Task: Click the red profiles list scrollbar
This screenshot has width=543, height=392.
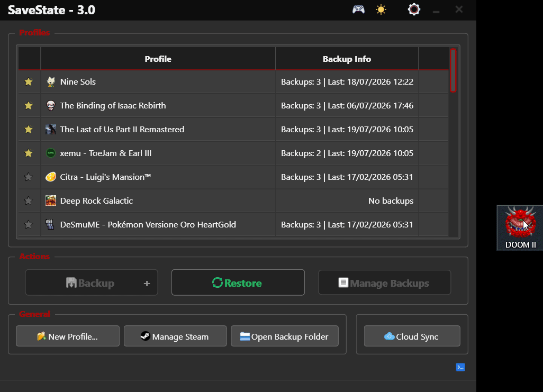Action: pyautogui.click(x=453, y=70)
